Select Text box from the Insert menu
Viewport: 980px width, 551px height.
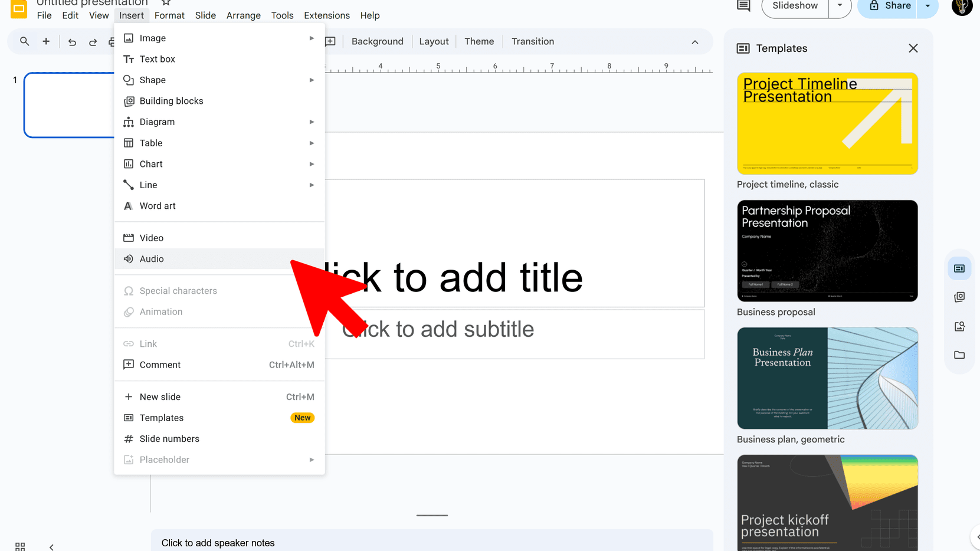point(219,59)
